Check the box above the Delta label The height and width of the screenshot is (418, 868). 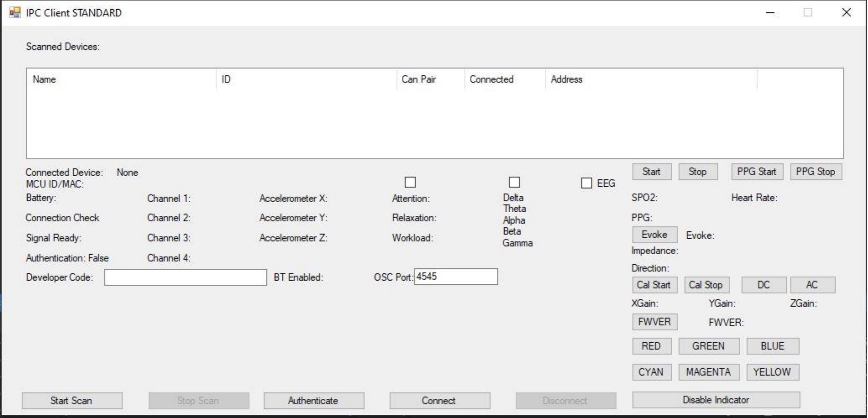pos(514,183)
